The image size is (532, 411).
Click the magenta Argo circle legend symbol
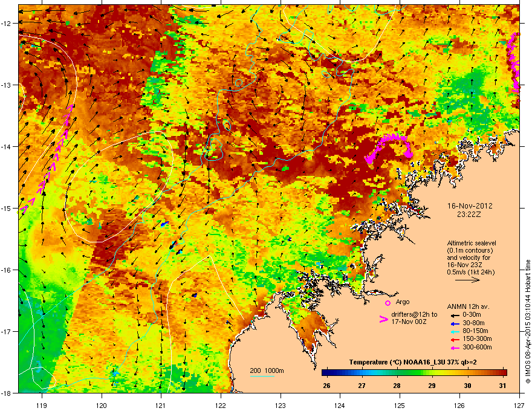pyautogui.click(x=388, y=303)
